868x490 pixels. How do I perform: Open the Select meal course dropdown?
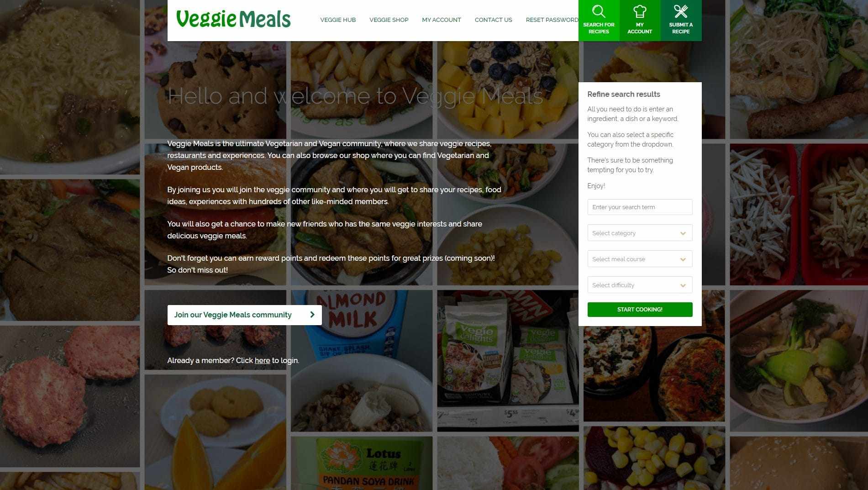(x=640, y=259)
